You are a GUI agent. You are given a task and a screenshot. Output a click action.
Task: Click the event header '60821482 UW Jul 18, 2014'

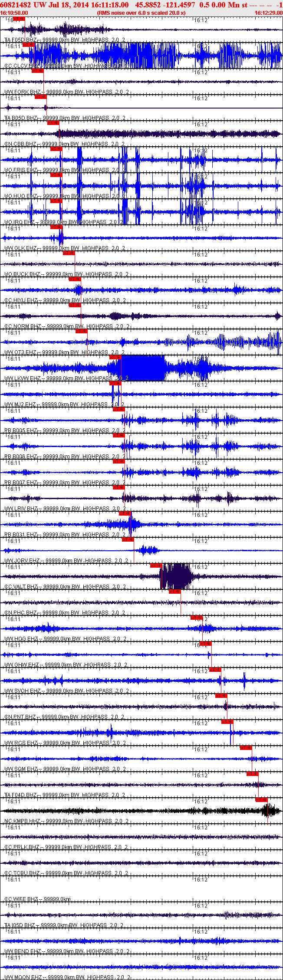[44, 4]
